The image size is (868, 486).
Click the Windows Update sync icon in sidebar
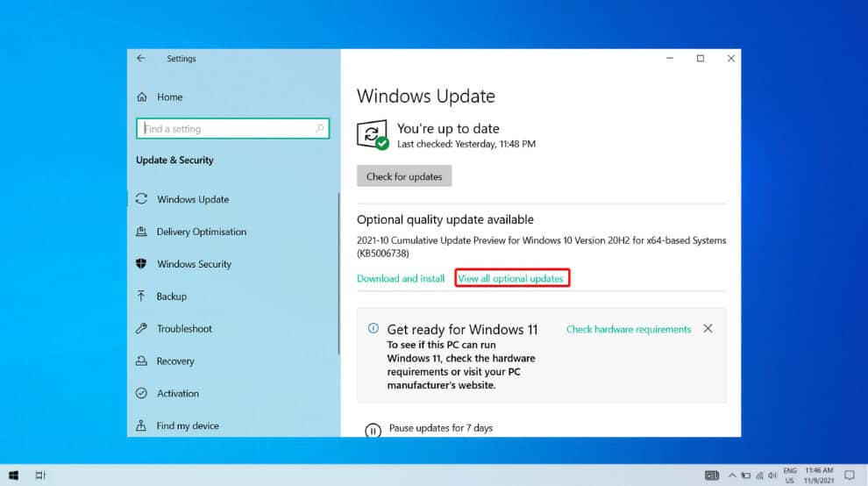tap(142, 198)
